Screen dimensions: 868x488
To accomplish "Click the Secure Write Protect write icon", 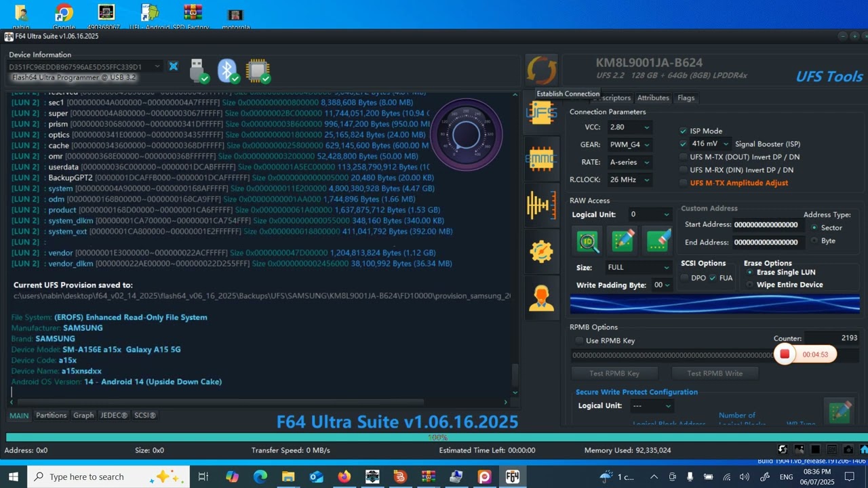I will click(x=840, y=411).
